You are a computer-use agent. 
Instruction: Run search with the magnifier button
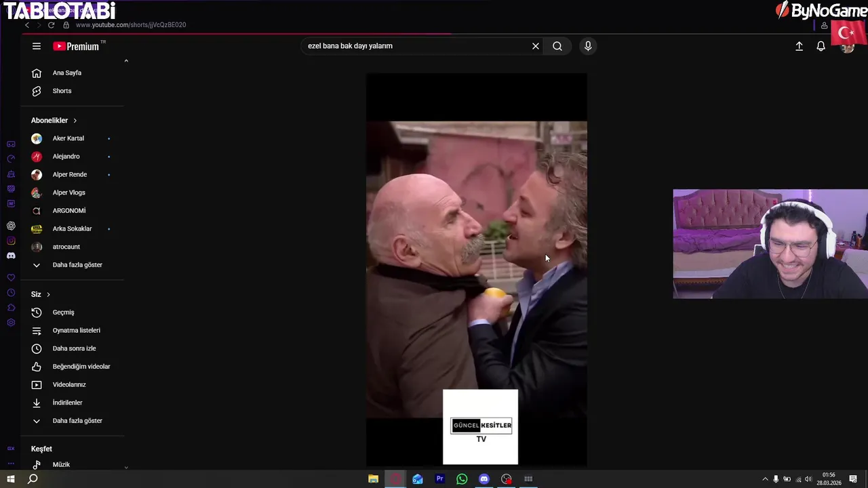coord(557,46)
